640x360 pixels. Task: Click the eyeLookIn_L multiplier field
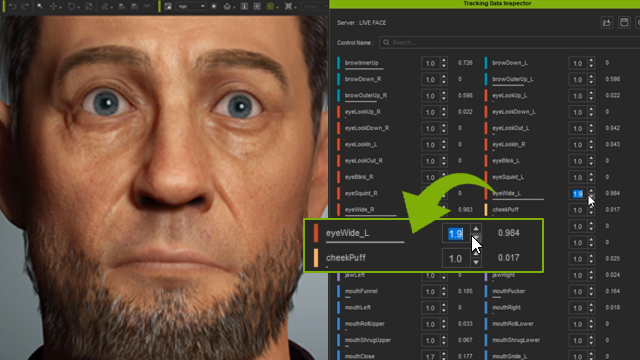click(x=430, y=145)
